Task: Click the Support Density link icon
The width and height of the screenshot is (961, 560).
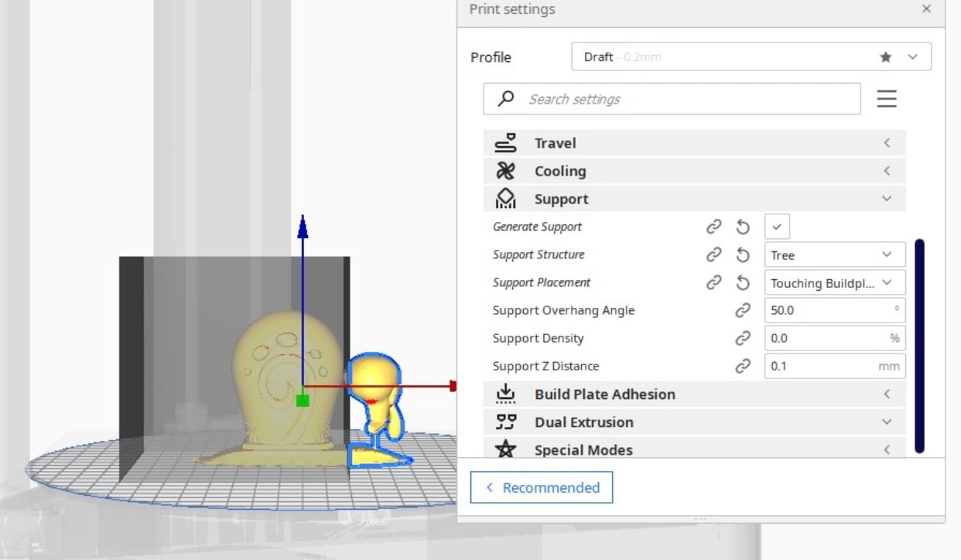Action: tap(743, 338)
